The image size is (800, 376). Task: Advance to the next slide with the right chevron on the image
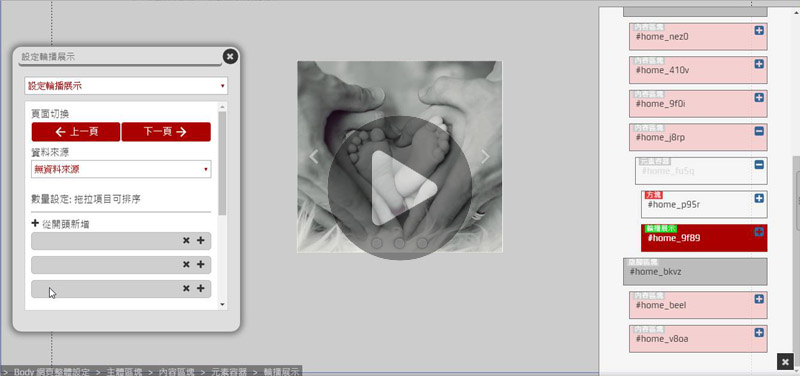(x=485, y=157)
